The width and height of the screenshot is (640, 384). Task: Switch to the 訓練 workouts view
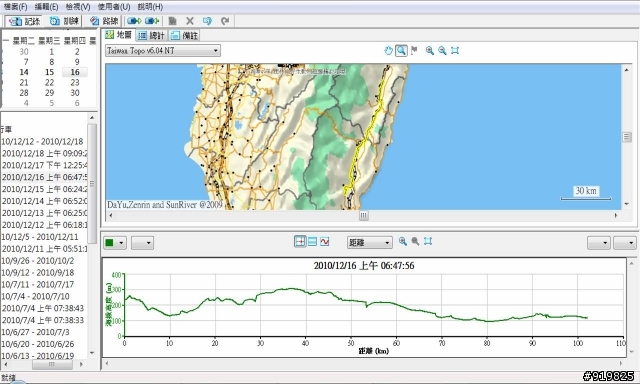pyautogui.click(x=64, y=21)
